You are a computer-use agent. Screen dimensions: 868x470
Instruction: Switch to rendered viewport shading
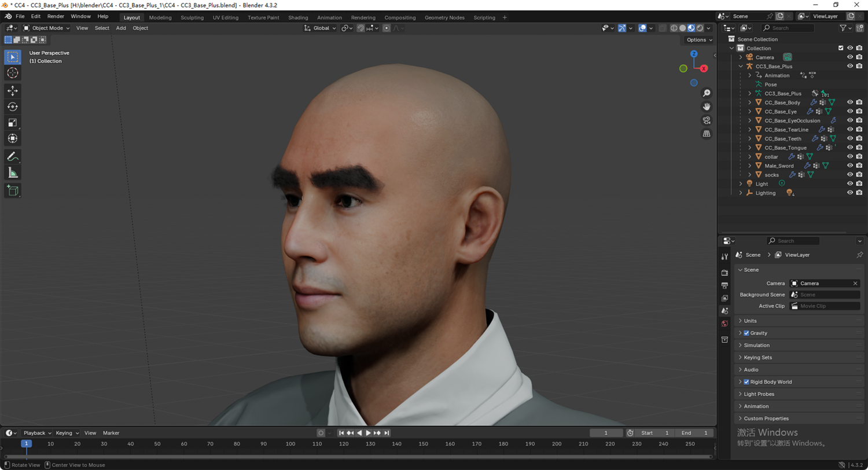(700, 28)
